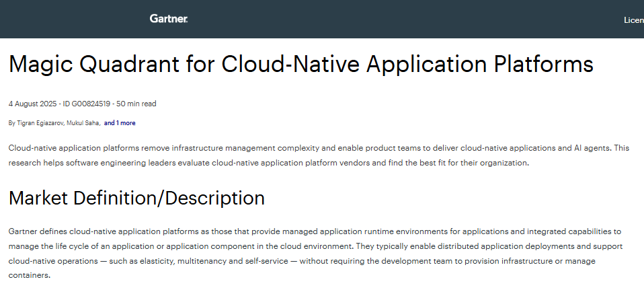The height and width of the screenshot is (294, 644).
Task: Click the dark header bar's empty area
Action: 403,19
